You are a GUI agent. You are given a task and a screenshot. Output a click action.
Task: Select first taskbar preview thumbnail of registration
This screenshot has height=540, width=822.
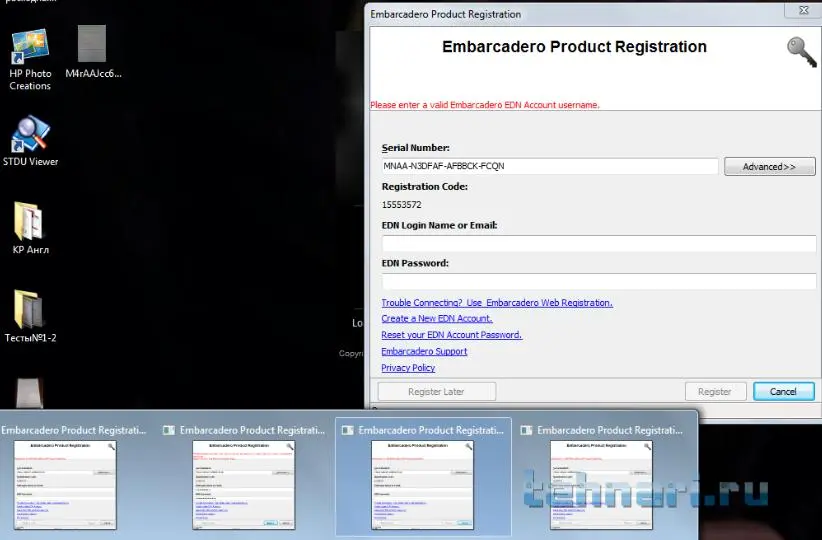65,484
